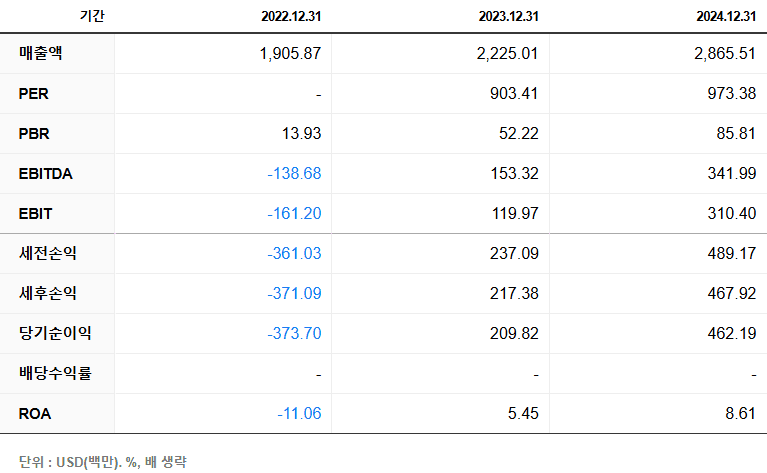Click the EBIT row label
This screenshot has width=767, height=473.
coord(35,214)
